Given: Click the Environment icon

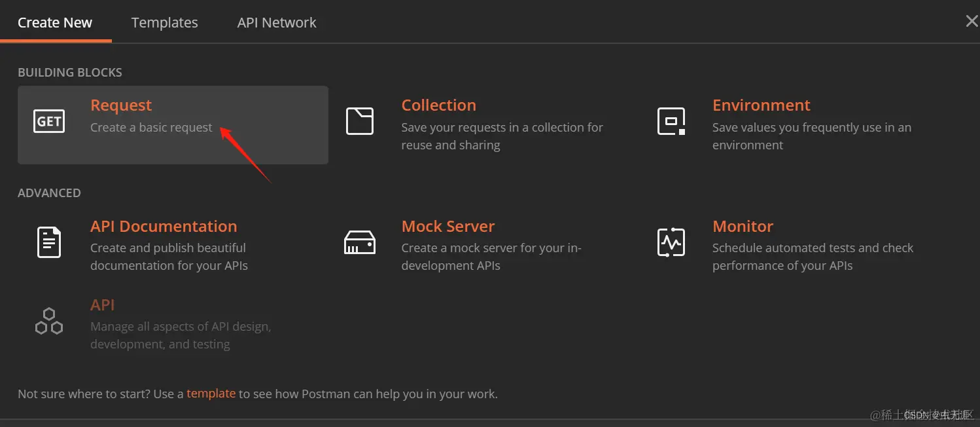Looking at the screenshot, I should point(671,121).
